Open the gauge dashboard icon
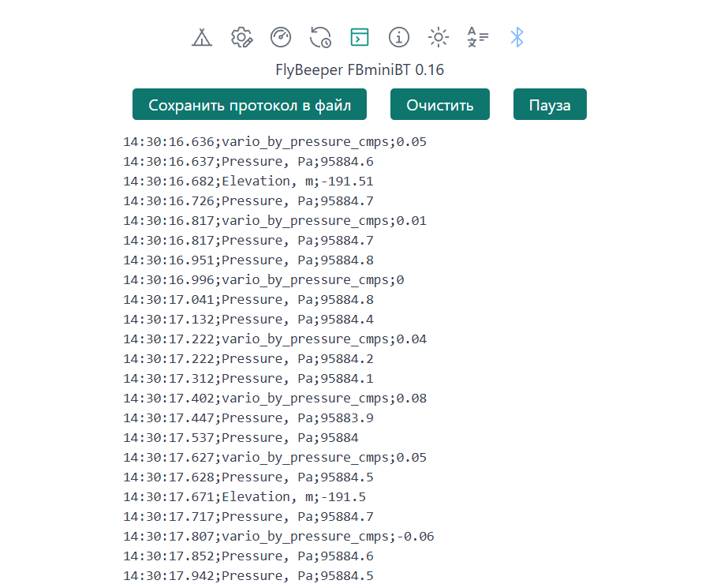The height and width of the screenshot is (584, 728). click(x=281, y=37)
